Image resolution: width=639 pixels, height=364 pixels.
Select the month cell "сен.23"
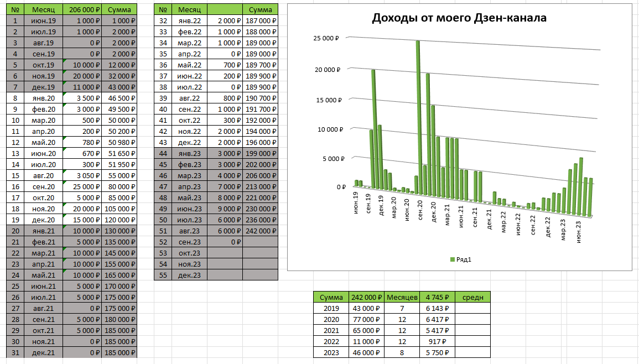coord(190,242)
